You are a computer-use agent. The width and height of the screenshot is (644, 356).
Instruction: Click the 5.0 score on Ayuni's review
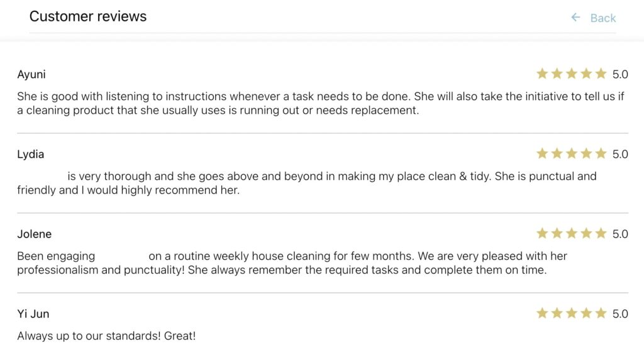tap(620, 74)
